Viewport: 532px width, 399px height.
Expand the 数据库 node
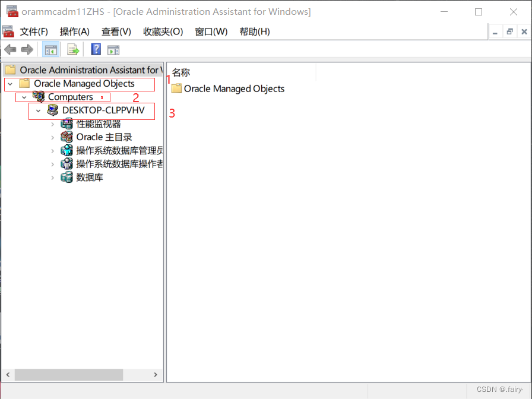click(53, 178)
